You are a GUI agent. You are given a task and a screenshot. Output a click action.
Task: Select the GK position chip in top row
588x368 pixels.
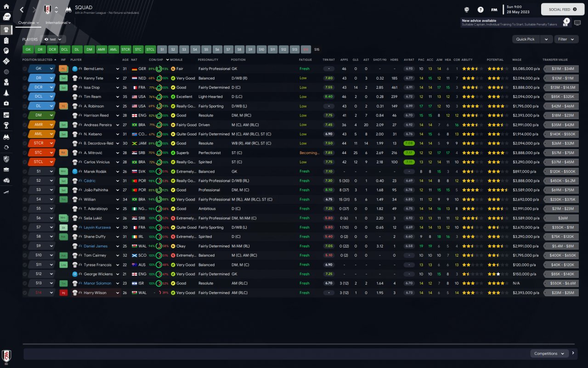[x=28, y=49]
